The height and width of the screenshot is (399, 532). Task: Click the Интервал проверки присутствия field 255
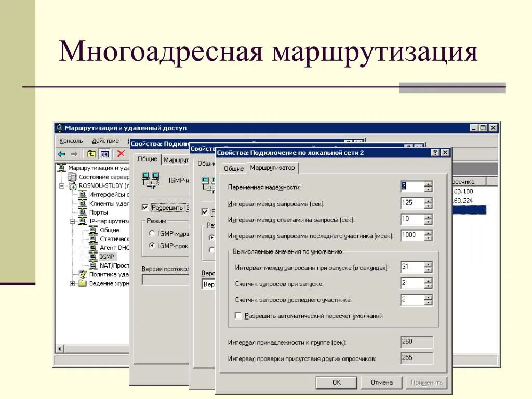click(x=417, y=358)
